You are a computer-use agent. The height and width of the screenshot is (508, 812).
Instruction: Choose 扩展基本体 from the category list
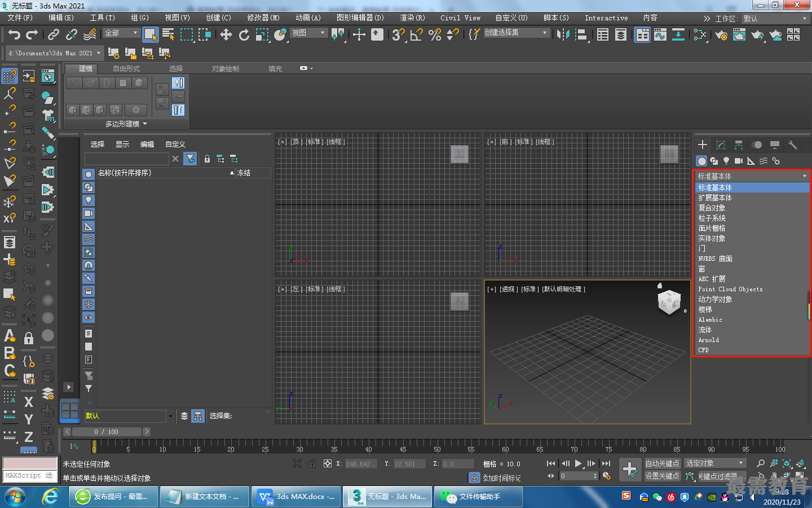coord(752,198)
